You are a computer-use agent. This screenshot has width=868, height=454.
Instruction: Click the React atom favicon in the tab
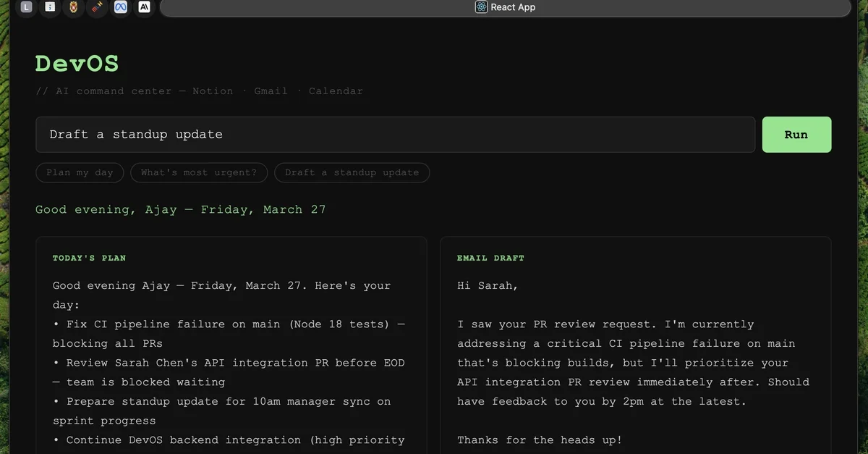(482, 7)
